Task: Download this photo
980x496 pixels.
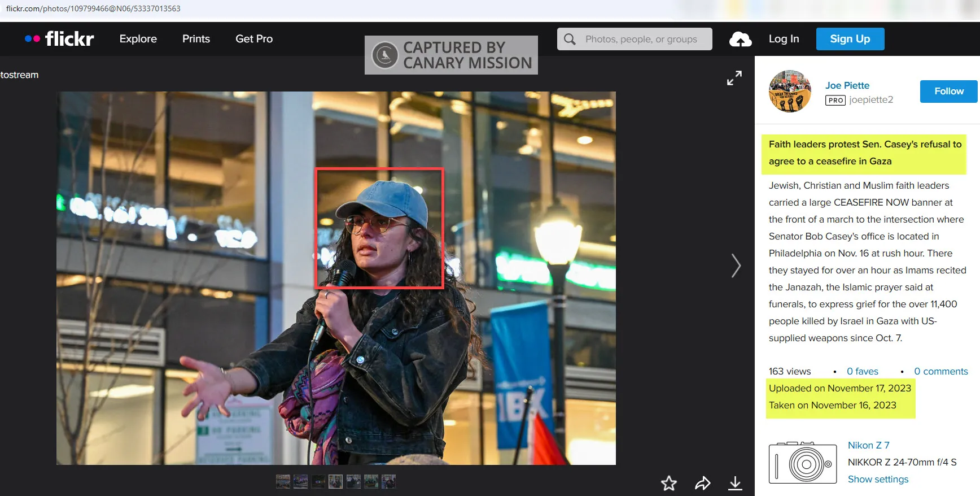Action: (x=735, y=483)
